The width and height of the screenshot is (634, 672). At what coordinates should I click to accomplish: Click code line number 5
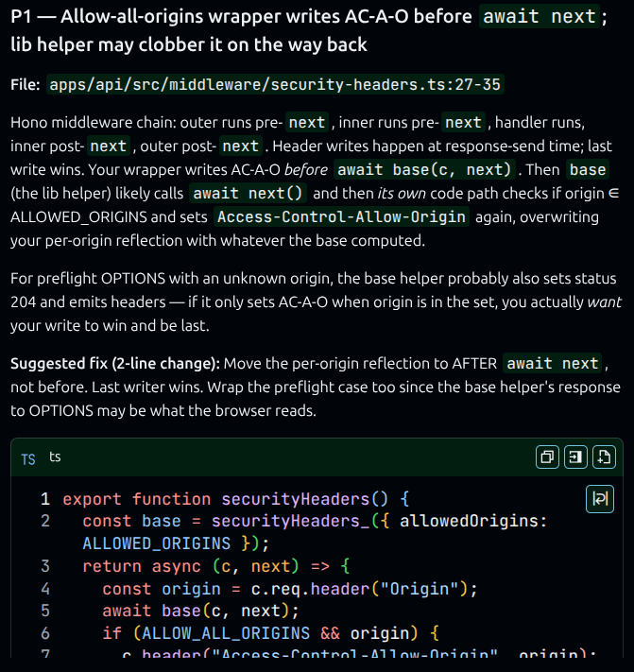coord(45,611)
